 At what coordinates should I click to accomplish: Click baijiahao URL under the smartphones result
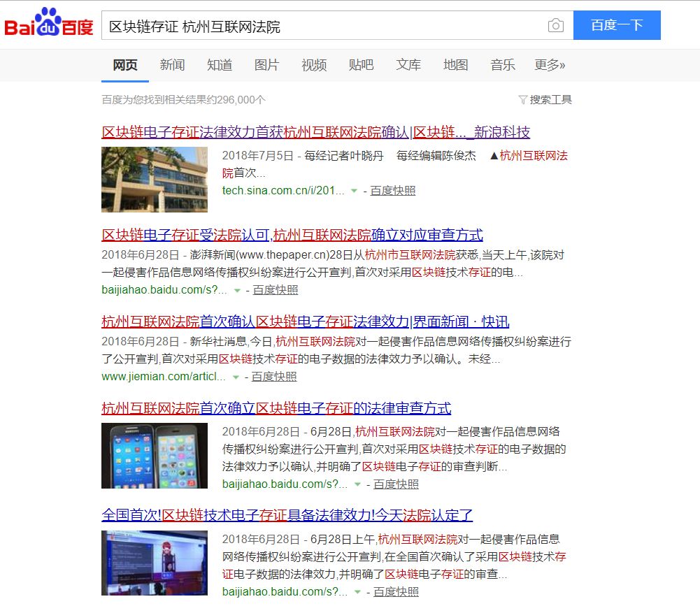tap(285, 484)
